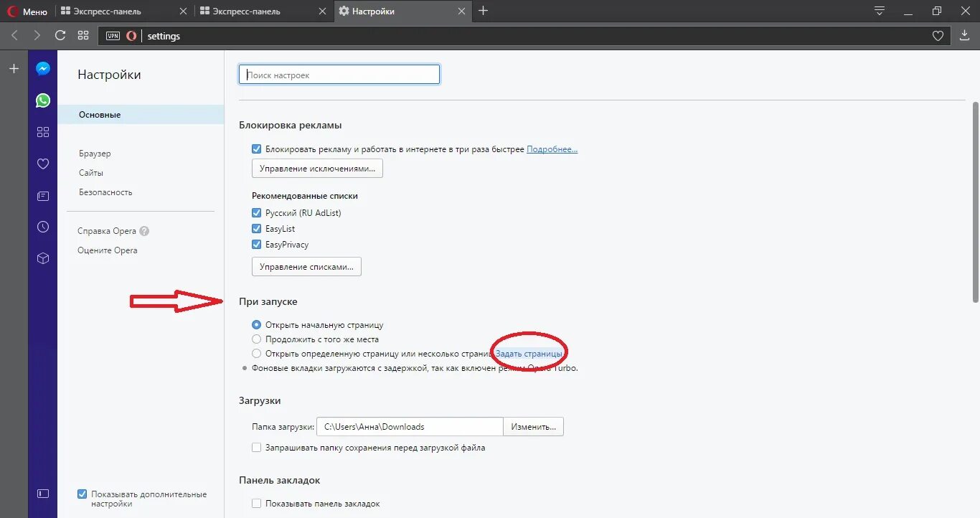This screenshot has width=980, height=518.
Task: Open the tab menu icon in title bar
Action: (x=880, y=11)
